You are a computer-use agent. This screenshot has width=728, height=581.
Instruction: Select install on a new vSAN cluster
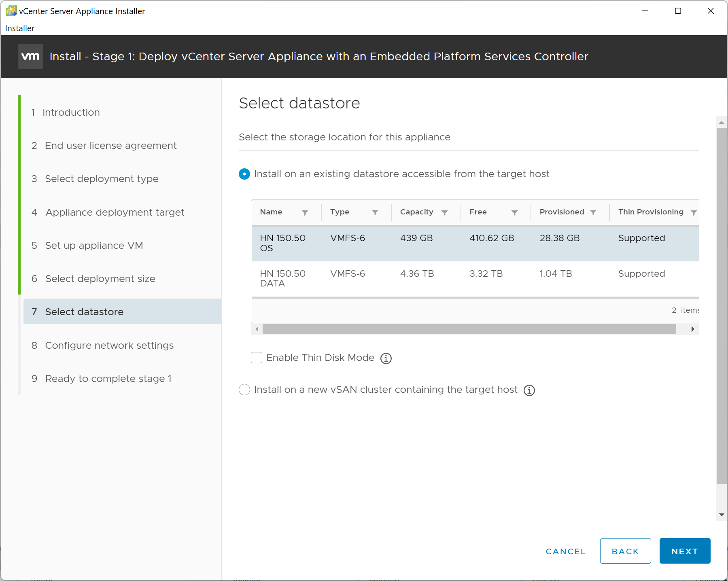244,390
